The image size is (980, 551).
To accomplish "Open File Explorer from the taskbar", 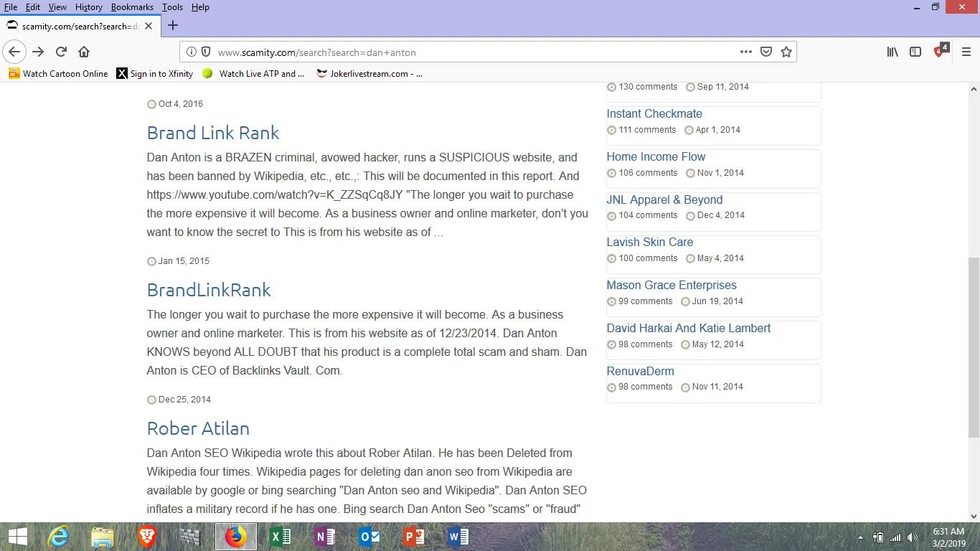I will [102, 537].
